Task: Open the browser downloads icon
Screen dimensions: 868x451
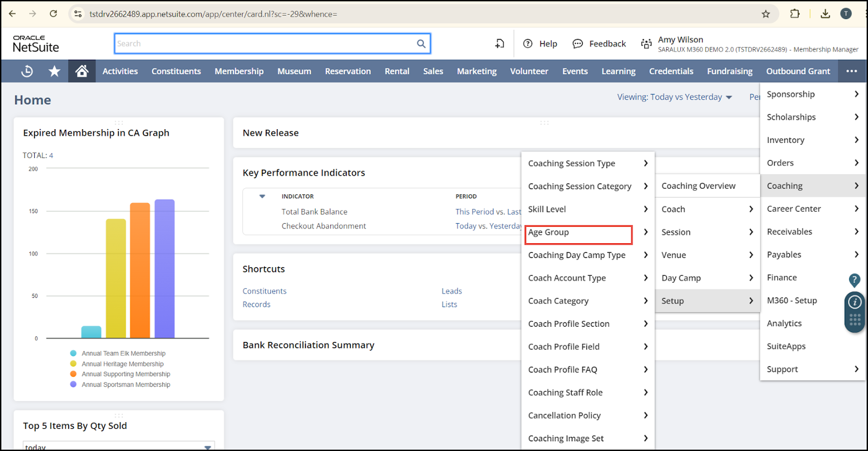Action: (x=825, y=14)
